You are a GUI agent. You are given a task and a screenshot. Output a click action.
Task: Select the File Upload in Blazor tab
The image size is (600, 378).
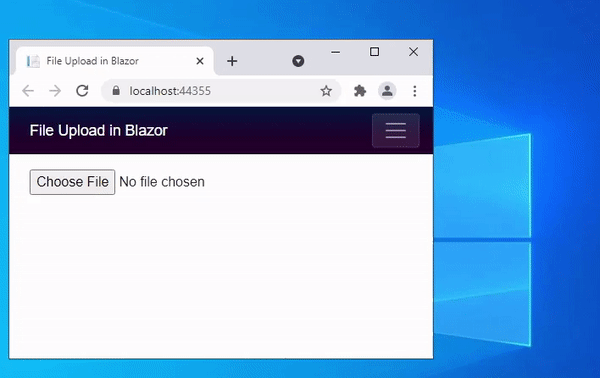click(114, 61)
